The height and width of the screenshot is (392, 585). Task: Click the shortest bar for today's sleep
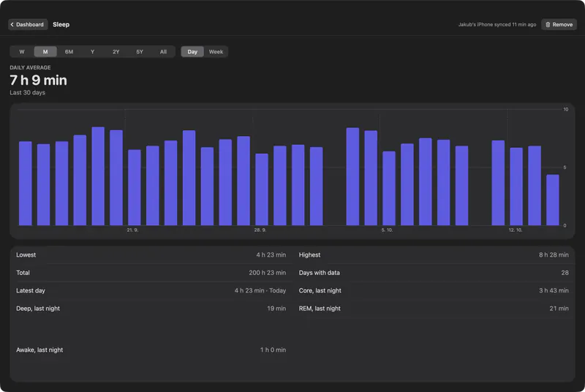point(553,200)
